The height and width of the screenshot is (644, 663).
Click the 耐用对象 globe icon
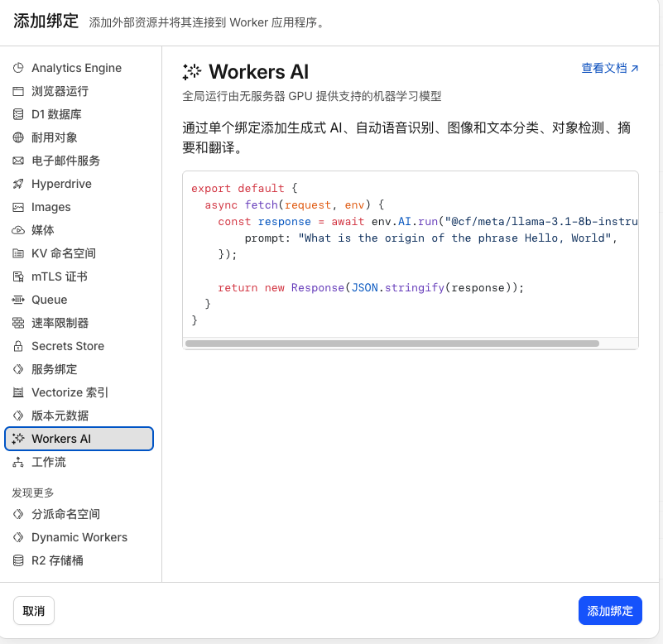tap(18, 137)
